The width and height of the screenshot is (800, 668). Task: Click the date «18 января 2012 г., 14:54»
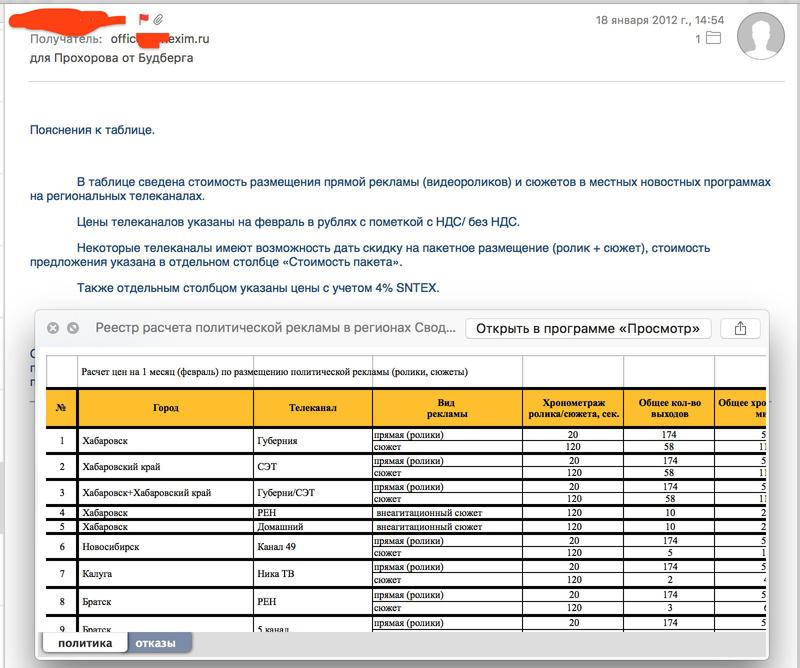tap(660, 20)
